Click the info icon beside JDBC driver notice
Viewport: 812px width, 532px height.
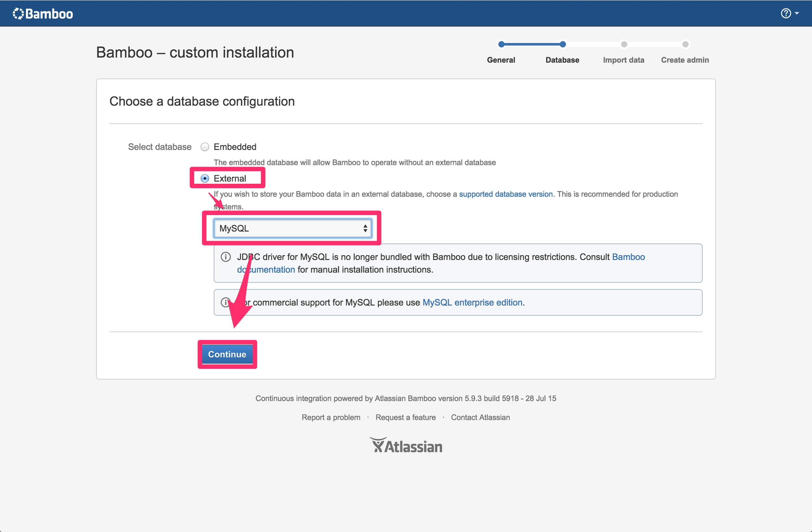[x=225, y=257]
